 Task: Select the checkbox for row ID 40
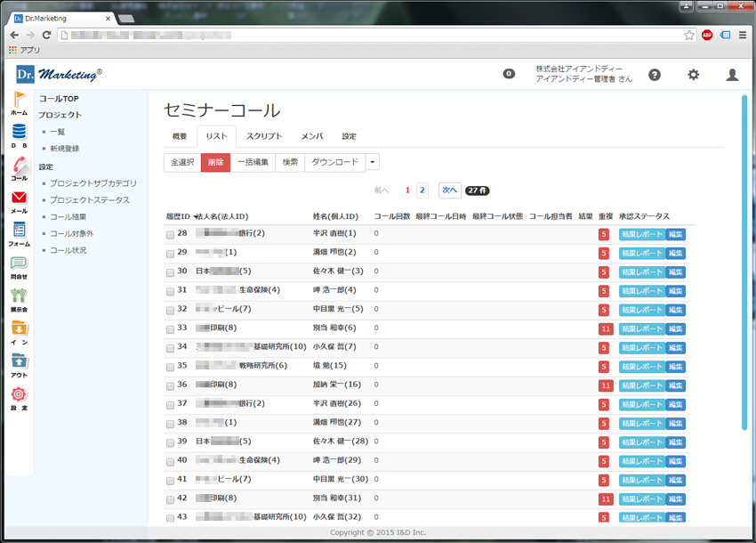coord(170,461)
